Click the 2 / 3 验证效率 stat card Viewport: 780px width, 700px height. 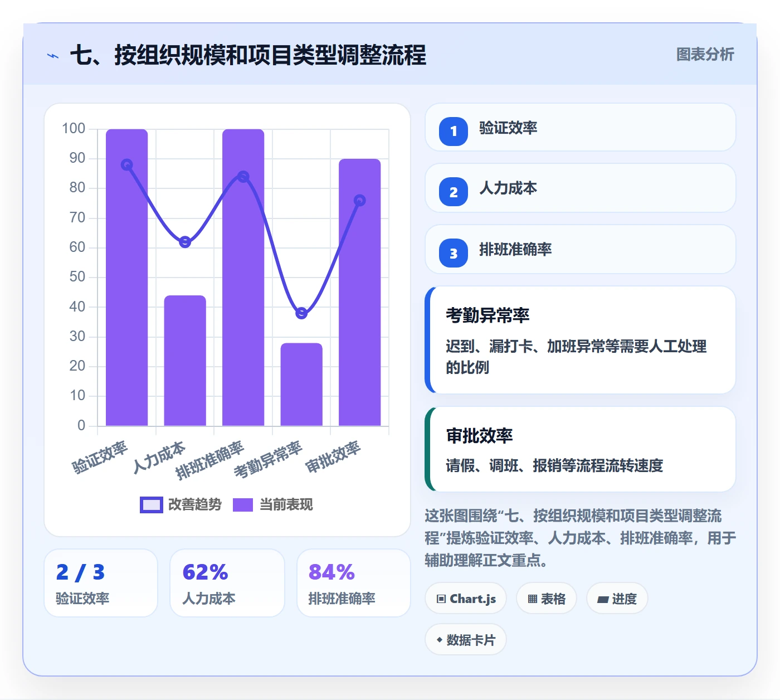101,583
